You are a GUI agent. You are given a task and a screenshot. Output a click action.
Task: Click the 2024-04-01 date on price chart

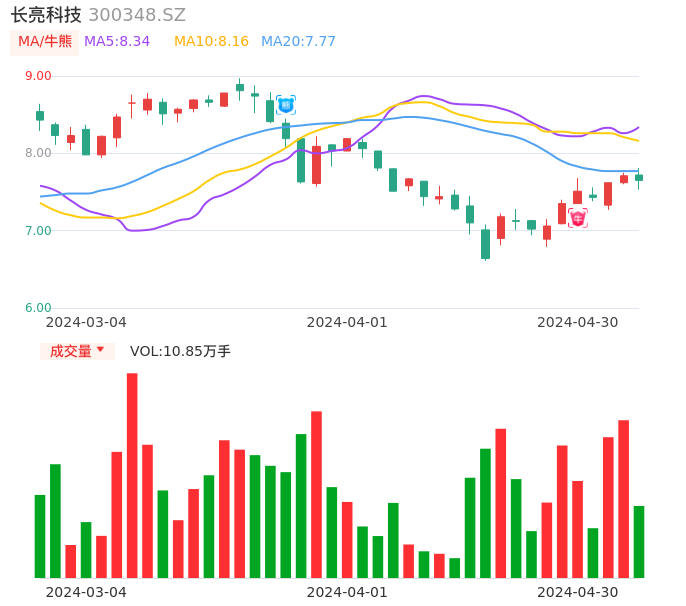347,322
